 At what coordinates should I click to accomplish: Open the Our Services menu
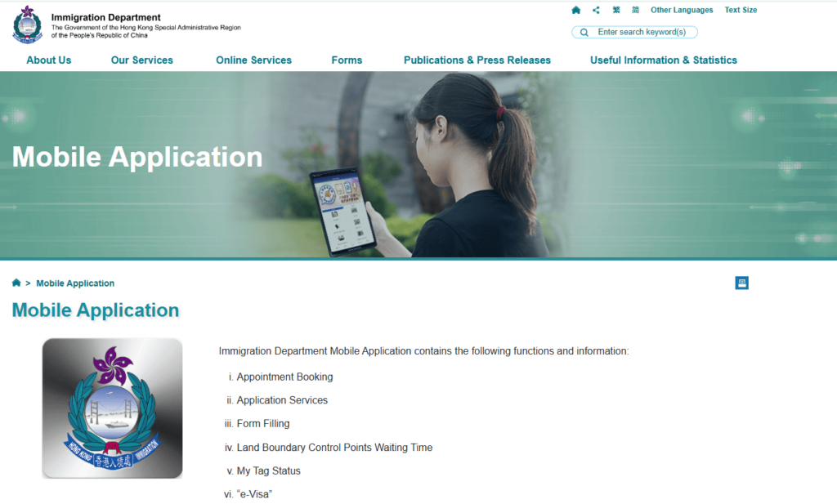pyautogui.click(x=141, y=60)
